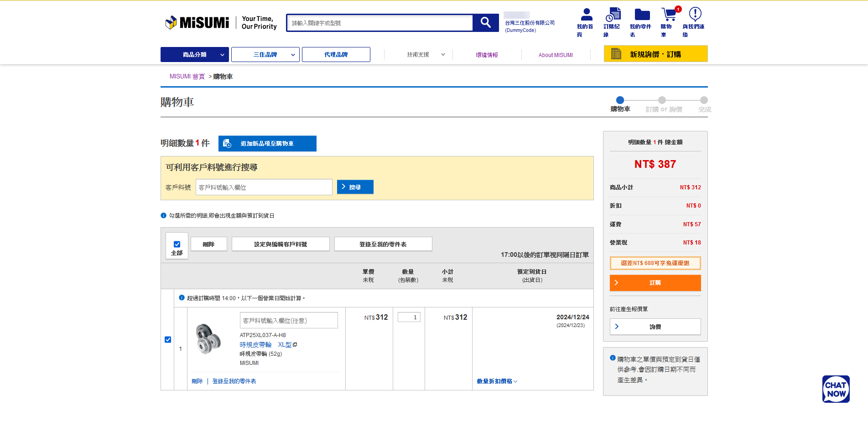Click the magnifier search icon button
This screenshot has height=421, width=868.
point(485,23)
